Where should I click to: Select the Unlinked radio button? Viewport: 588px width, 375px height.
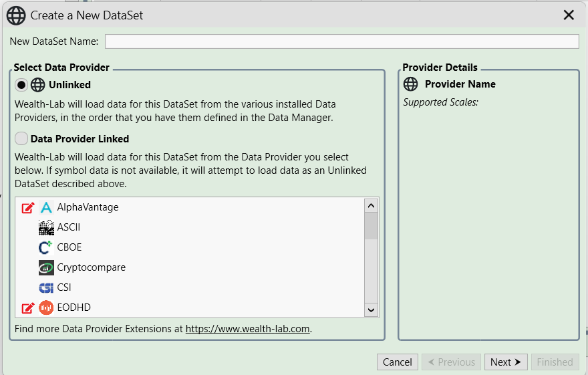(21, 85)
